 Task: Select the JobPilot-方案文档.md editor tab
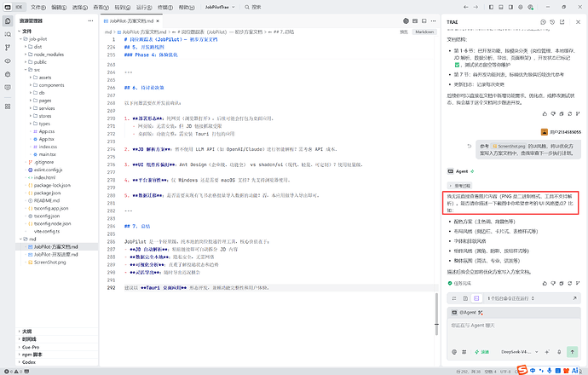pos(131,21)
